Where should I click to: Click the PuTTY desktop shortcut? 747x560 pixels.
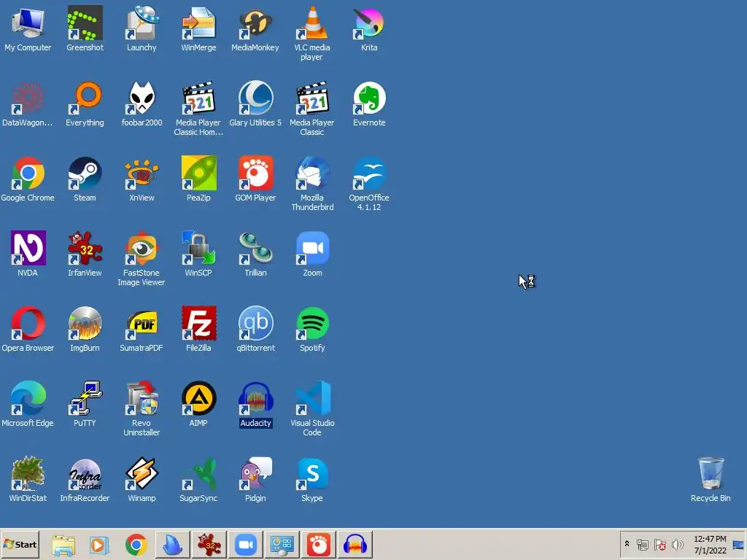tap(85, 404)
